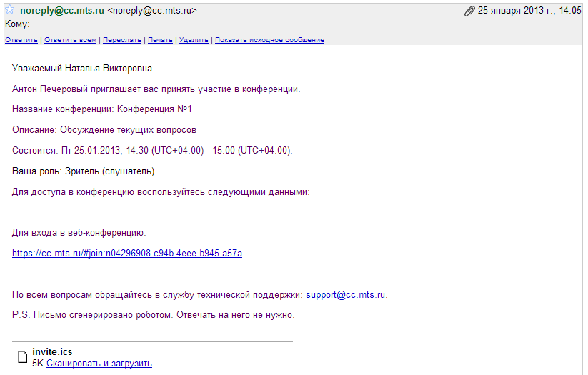
Task: Print the message via Печать
Action: point(160,40)
